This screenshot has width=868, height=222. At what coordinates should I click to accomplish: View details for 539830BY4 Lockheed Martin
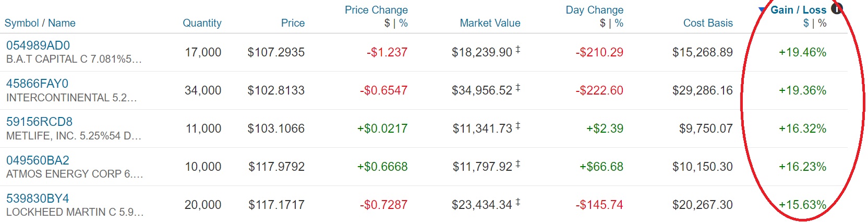[x=38, y=198]
